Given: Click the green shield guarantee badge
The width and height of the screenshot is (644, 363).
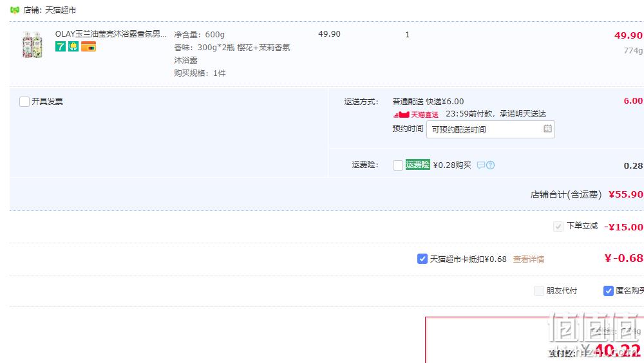Looking at the screenshot, I should (x=73, y=46).
